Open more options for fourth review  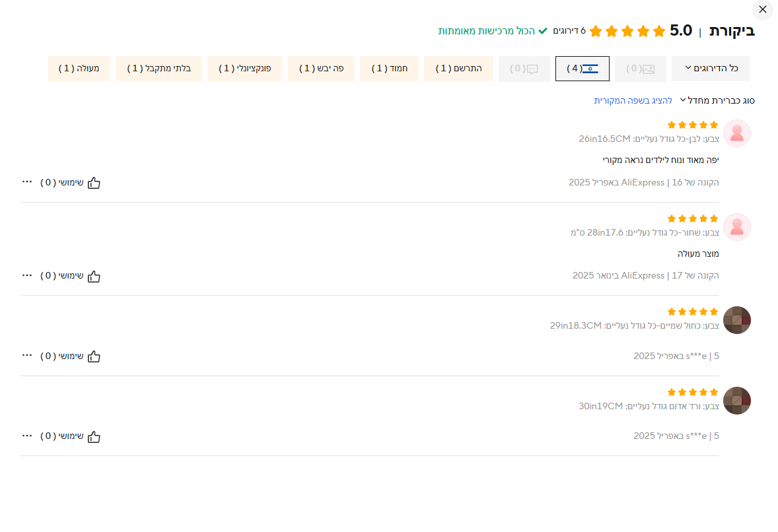point(27,436)
